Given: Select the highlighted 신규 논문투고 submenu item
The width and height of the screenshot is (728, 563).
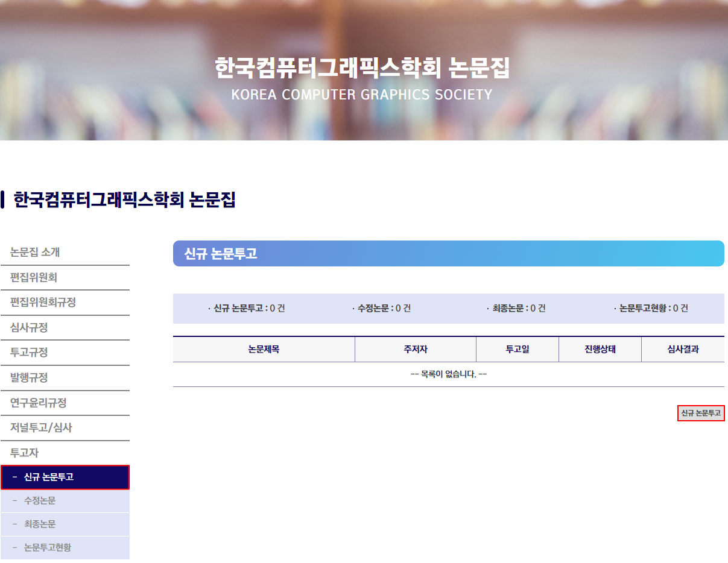Looking at the screenshot, I should coord(65,477).
